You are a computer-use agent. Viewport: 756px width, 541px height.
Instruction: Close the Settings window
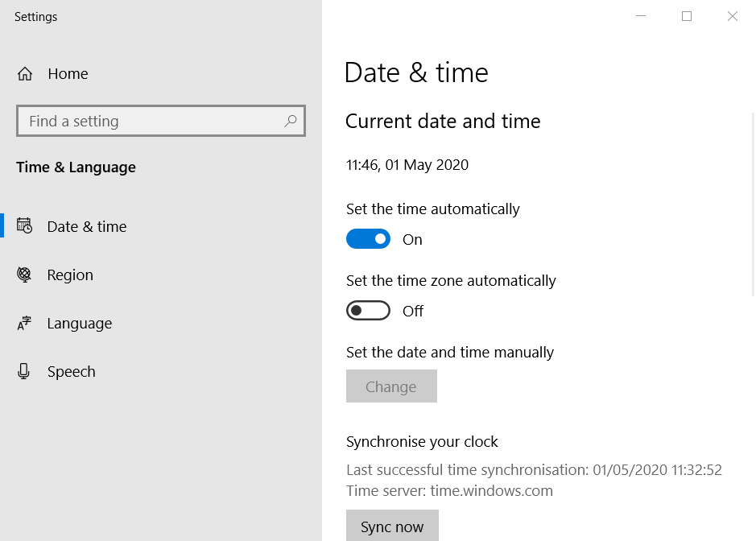click(733, 16)
